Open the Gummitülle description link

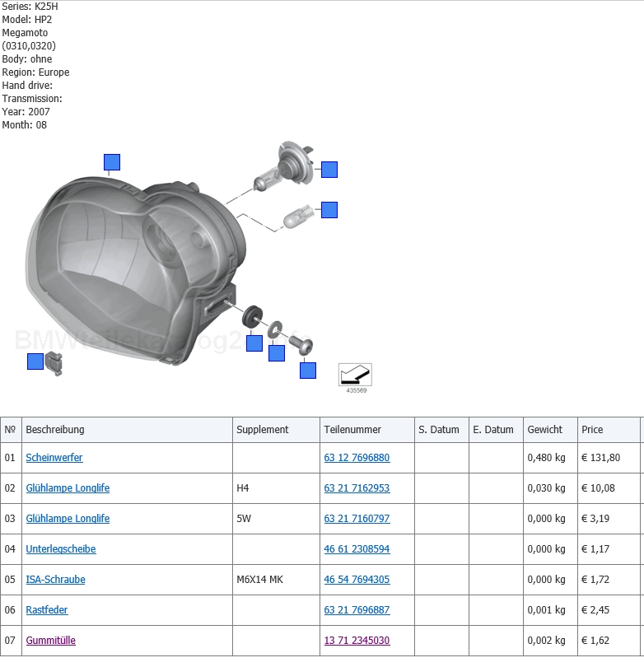pyautogui.click(x=51, y=641)
